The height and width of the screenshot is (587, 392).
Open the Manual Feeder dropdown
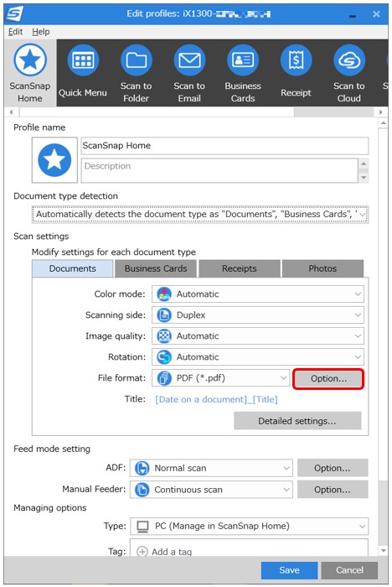(x=211, y=489)
